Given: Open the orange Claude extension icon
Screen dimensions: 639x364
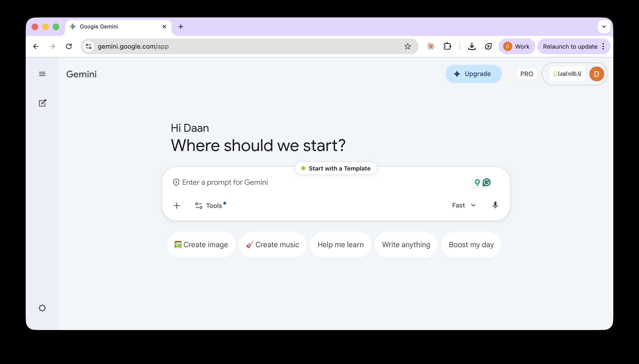Looking at the screenshot, I should pyautogui.click(x=431, y=46).
